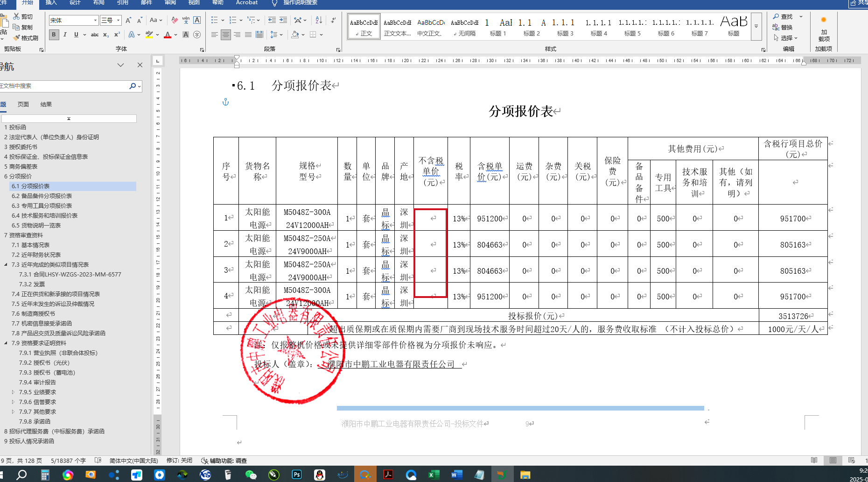Open the font color red swatch
This screenshot has width=868, height=482.
point(168,35)
